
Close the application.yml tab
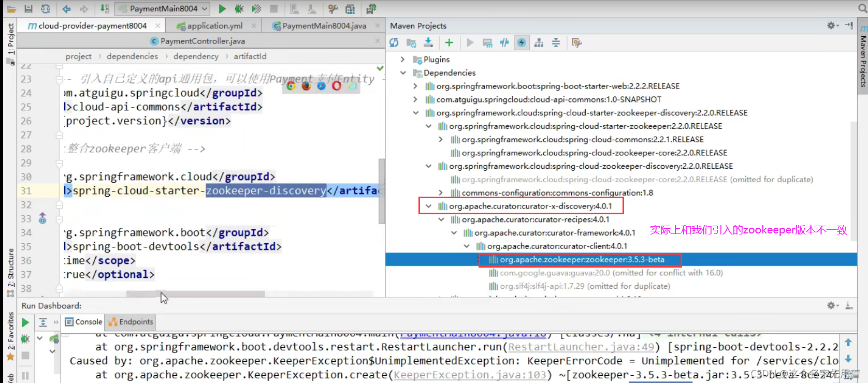tap(253, 25)
